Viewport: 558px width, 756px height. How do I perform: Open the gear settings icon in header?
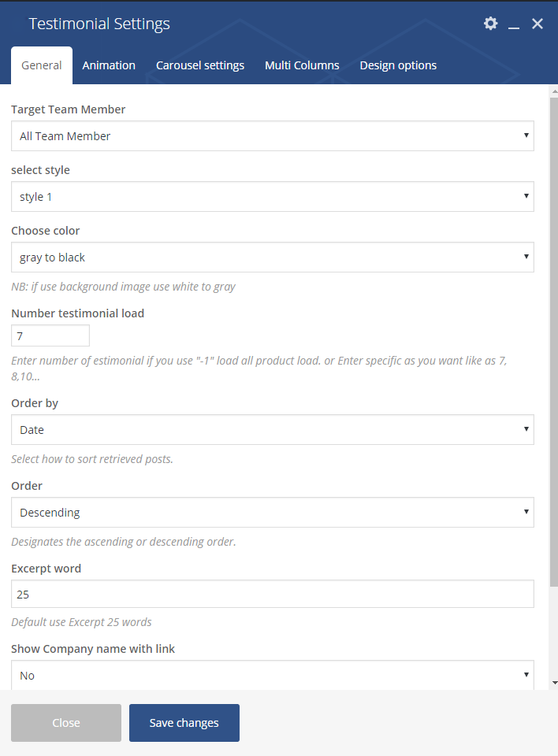(490, 23)
